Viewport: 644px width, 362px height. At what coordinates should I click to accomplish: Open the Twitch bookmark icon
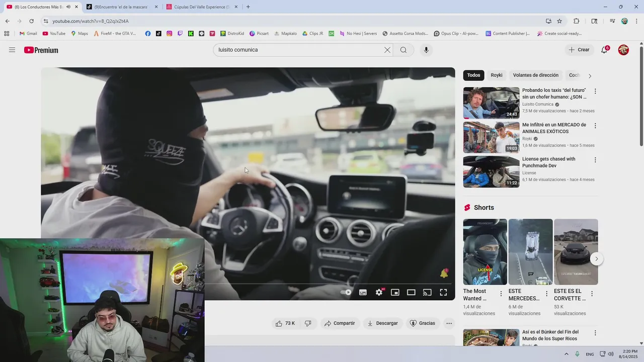[180, 34]
